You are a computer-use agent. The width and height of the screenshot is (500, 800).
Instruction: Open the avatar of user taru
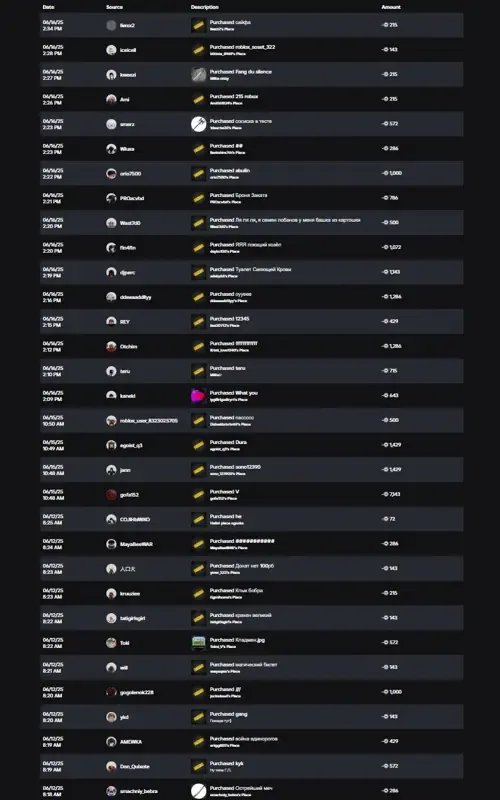pos(111,371)
